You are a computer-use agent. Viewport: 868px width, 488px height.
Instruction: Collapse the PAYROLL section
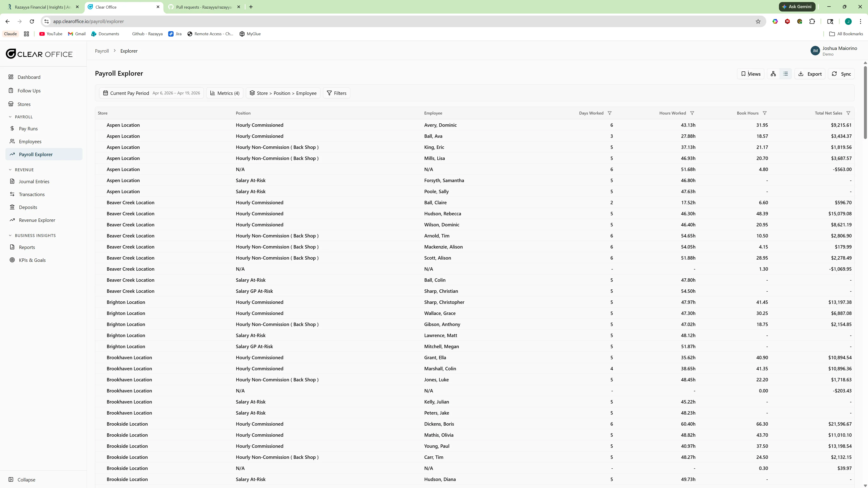[x=10, y=117]
